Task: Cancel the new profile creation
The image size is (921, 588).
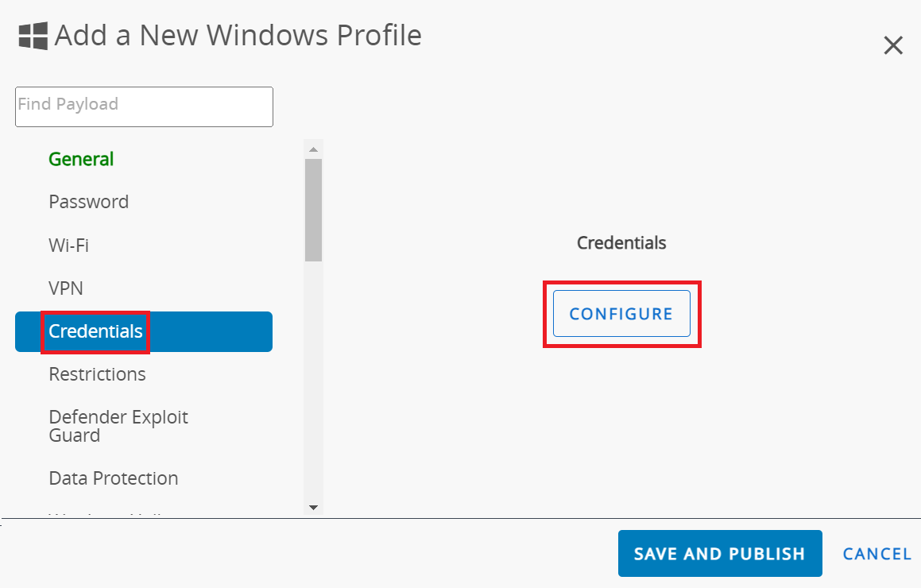Action: 876,554
